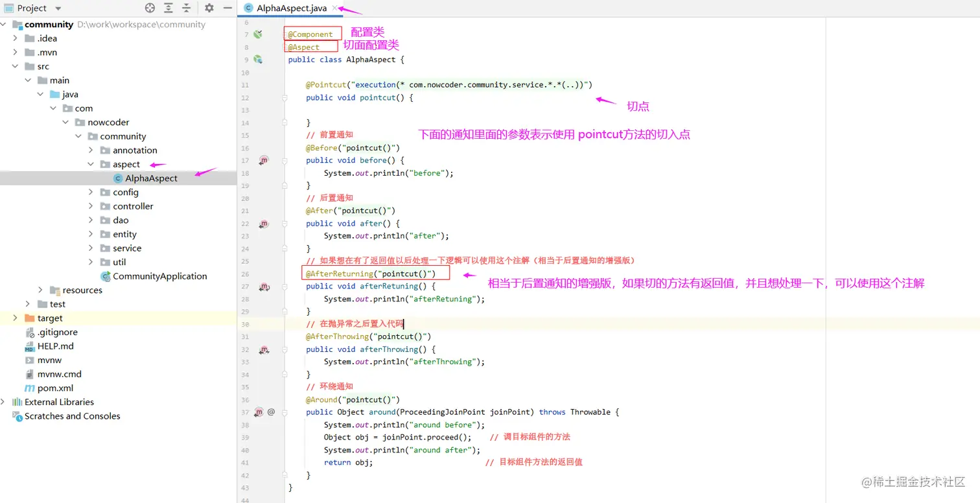Click the Expand All icon in Project panel
Screen dimensions: 980x503
(x=169, y=8)
